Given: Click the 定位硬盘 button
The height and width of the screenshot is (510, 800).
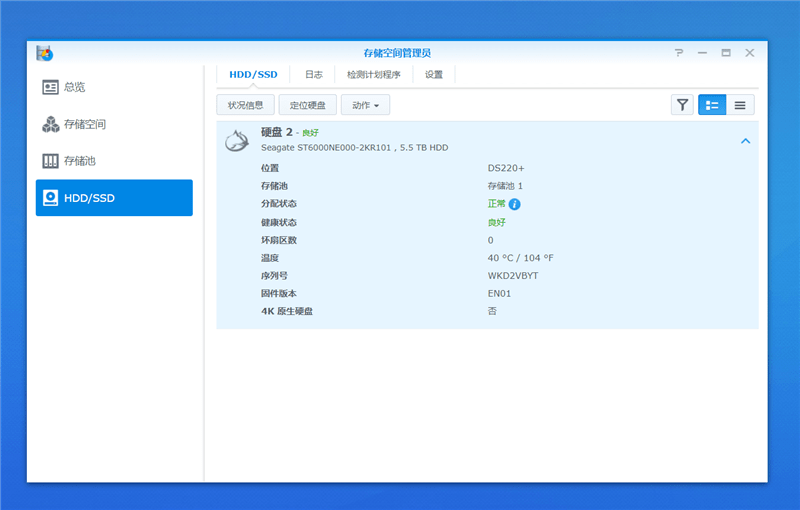Looking at the screenshot, I should pos(308,105).
